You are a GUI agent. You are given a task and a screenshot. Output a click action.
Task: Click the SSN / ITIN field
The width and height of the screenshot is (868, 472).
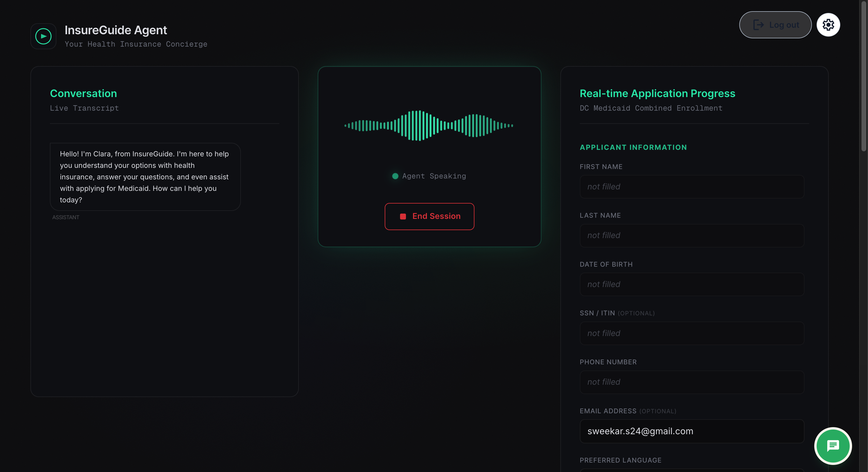pyautogui.click(x=691, y=333)
